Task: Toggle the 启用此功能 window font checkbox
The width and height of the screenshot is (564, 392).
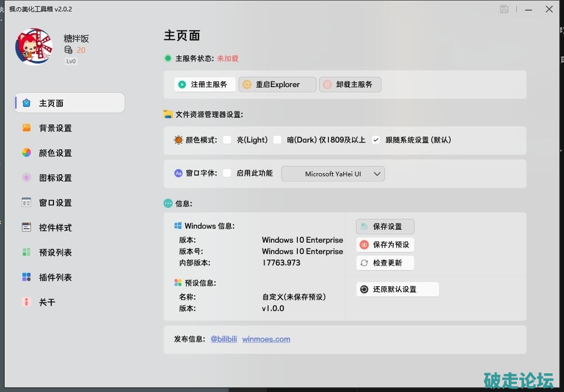Action: coord(227,173)
